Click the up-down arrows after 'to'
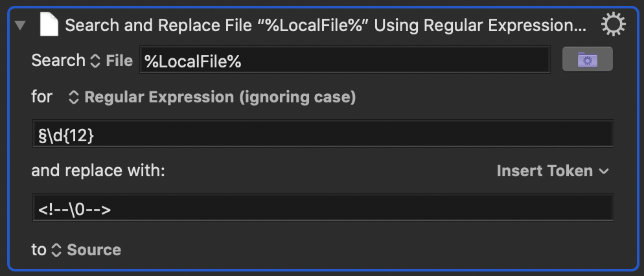Image resolution: width=644 pixels, height=276 pixels. [x=56, y=250]
